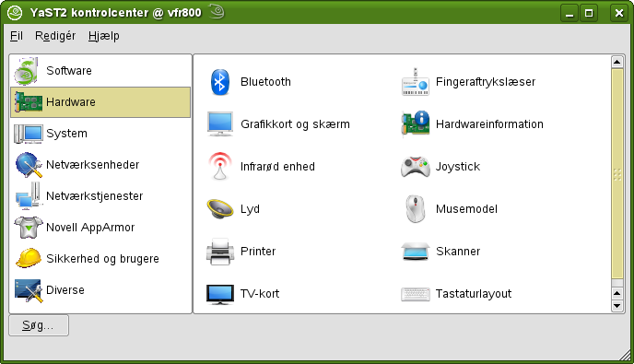This screenshot has height=364, width=634.
Task: Click the Skanner module label
Action: (458, 252)
